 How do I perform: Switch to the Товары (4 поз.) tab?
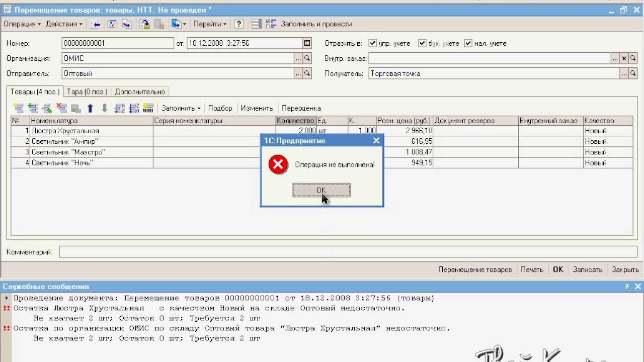click(x=35, y=92)
